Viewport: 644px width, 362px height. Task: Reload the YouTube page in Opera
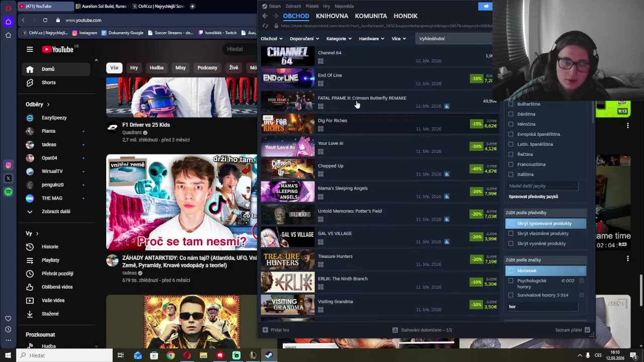(45, 20)
